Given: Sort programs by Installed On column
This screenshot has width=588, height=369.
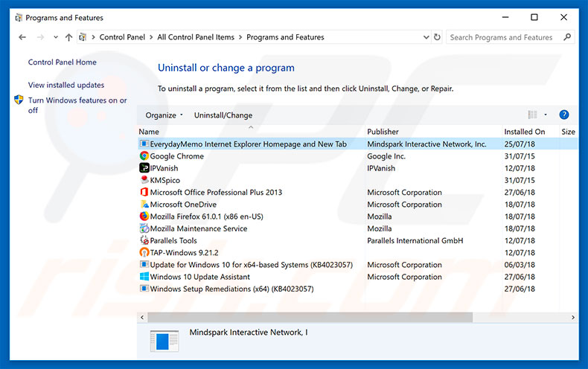Looking at the screenshot, I should coord(524,132).
